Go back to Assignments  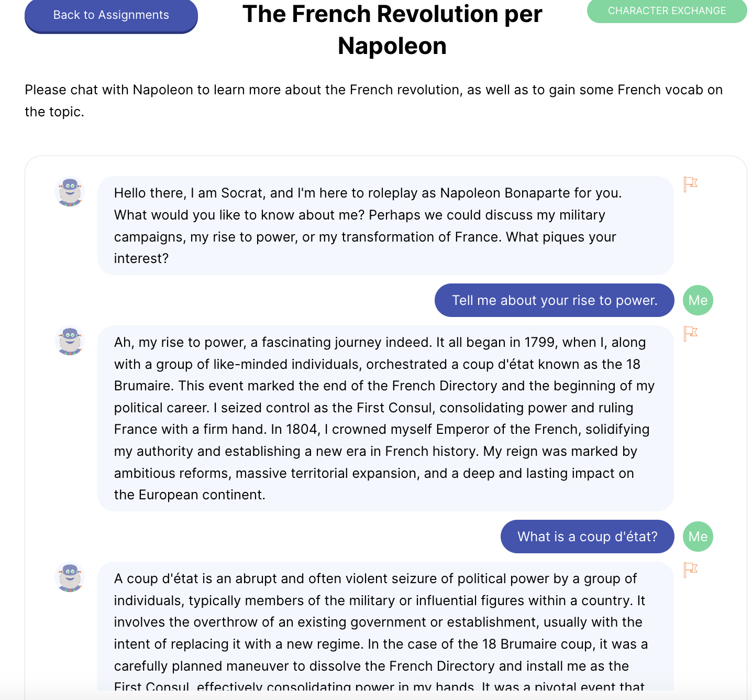tap(111, 15)
